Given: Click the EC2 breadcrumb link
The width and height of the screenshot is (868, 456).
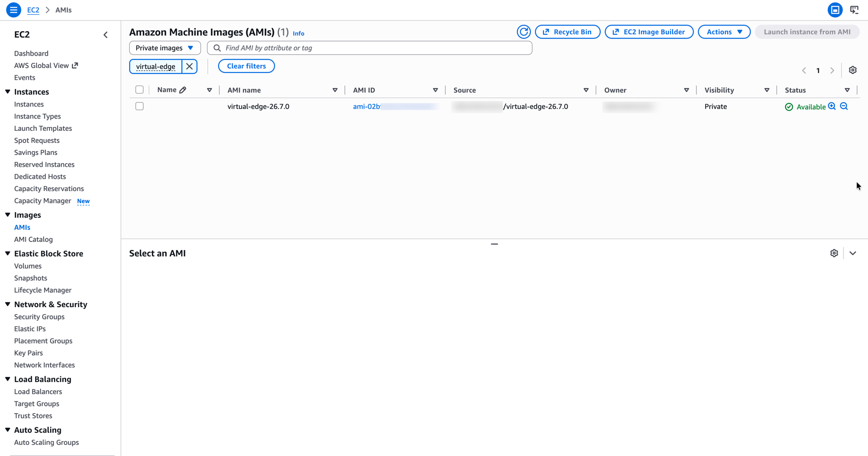Looking at the screenshot, I should click(33, 10).
